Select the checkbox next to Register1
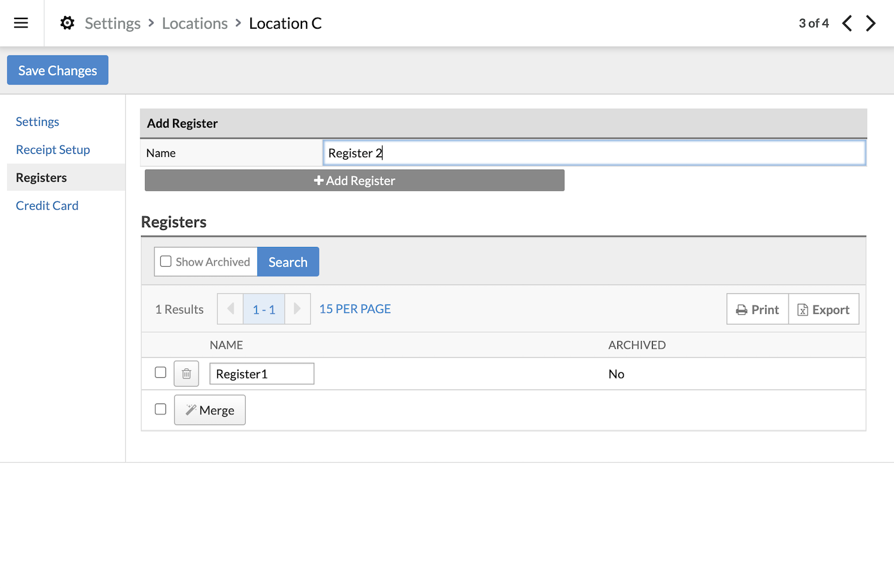The image size is (894, 588). (x=160, y=372)
